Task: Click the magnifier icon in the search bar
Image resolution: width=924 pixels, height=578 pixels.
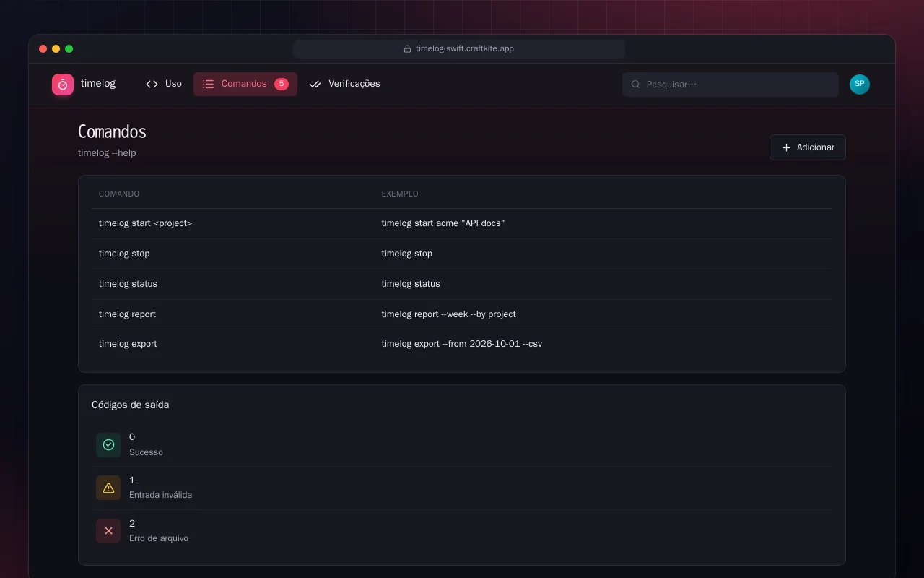Action: [x=636, y=85]
